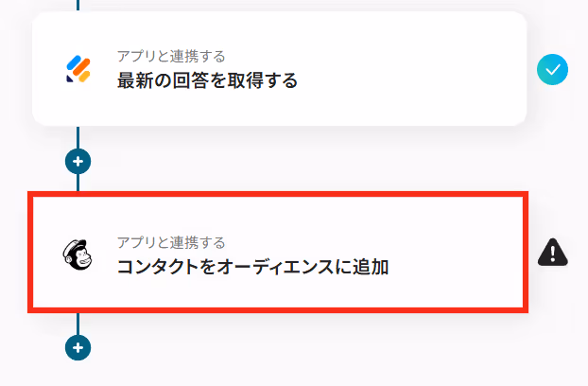Click the connector line below the Mailchimp card
Image resolution: width=588 pixels, height=386 pixels.
pyautogui.click(x=78, y=324)
